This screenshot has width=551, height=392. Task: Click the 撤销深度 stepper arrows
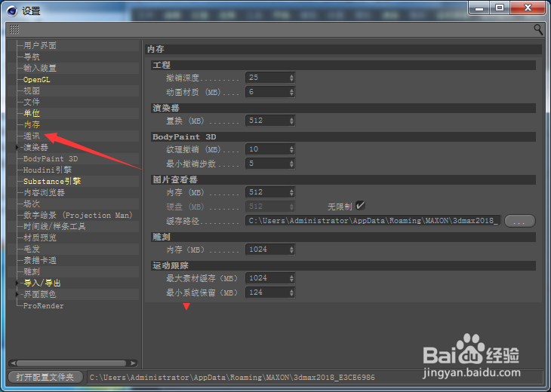pos(291,78)
